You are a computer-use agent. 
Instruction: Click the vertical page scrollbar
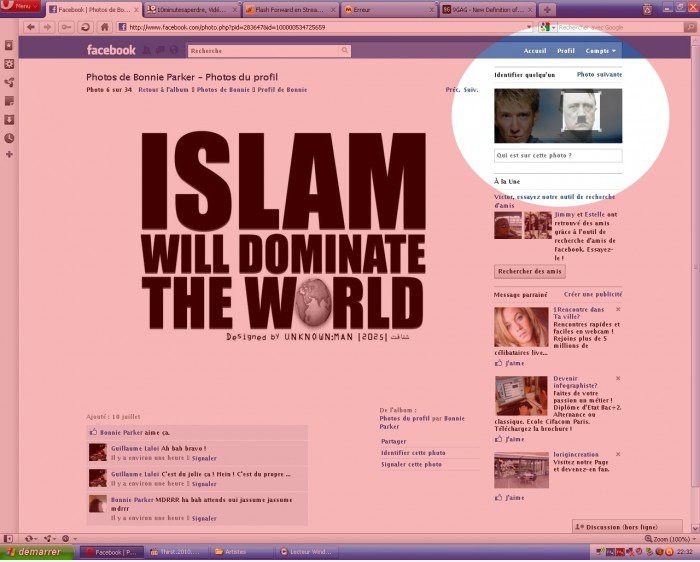[695, 268]
